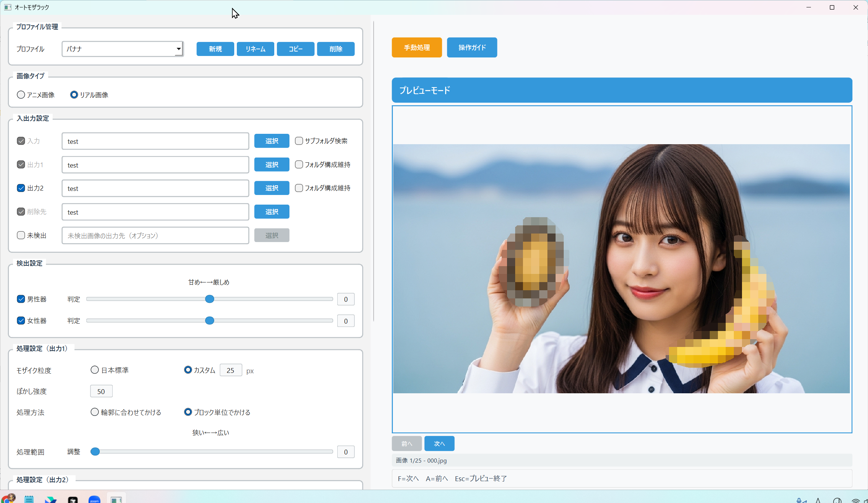Viewport: 868px width, 503px height.
Task: Open the black CapCut-style taskbar icon
Action: [73, 500]
